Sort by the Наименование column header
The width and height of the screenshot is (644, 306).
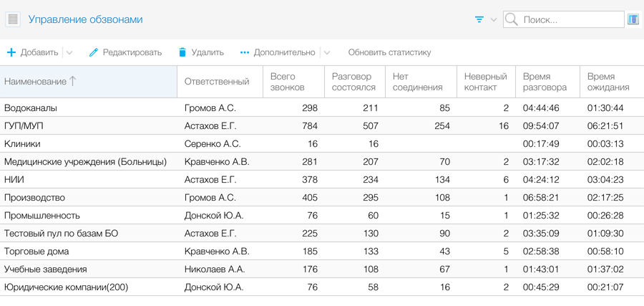(36, 82)
